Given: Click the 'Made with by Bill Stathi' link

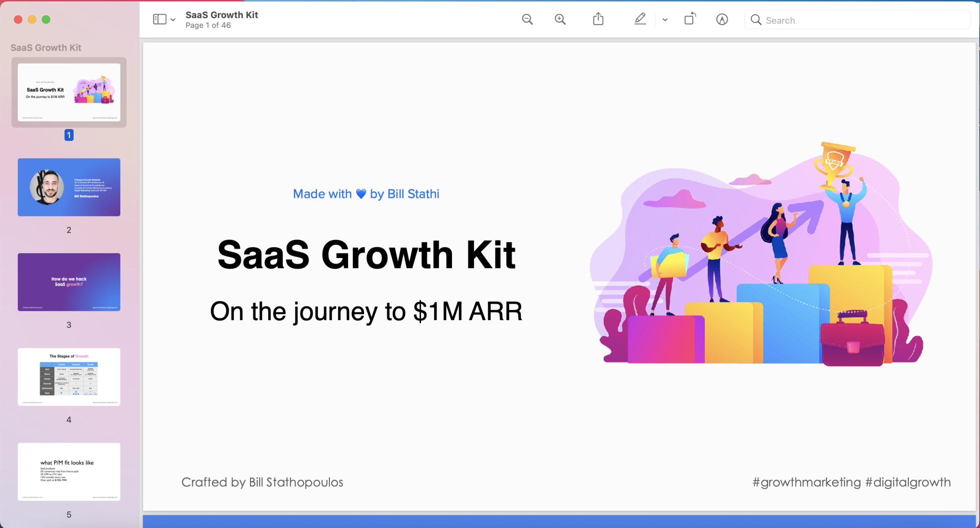Looking at the screenshot, I should [x=366, y=194].
